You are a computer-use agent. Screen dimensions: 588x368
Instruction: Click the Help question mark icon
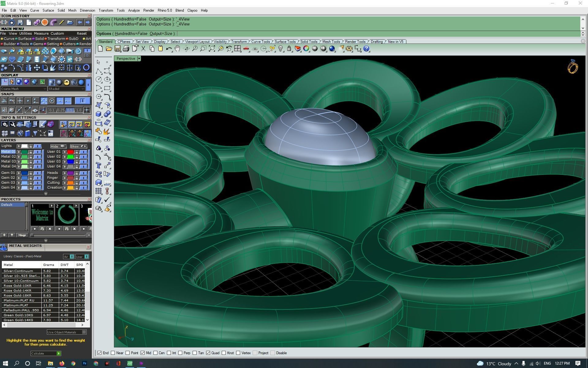coord(366,49)
